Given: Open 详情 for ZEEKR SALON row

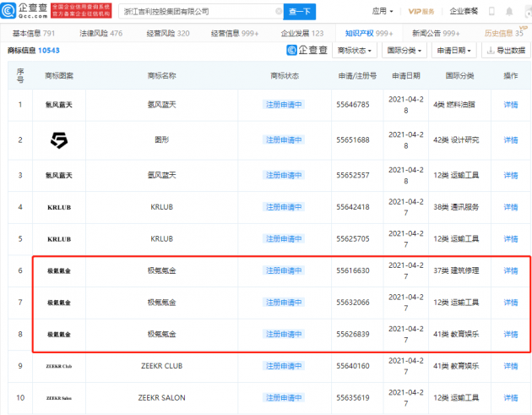Looking at the screenshot, I should pyautogui.click(x=510, y=398).
